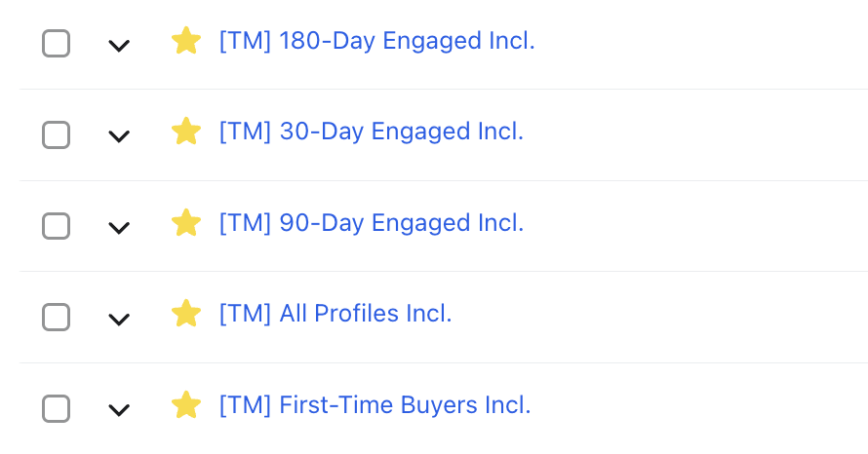Select the 180-Day Engaged Incl. checkbox
Screen dimensions: 868x454
point(57,43)
